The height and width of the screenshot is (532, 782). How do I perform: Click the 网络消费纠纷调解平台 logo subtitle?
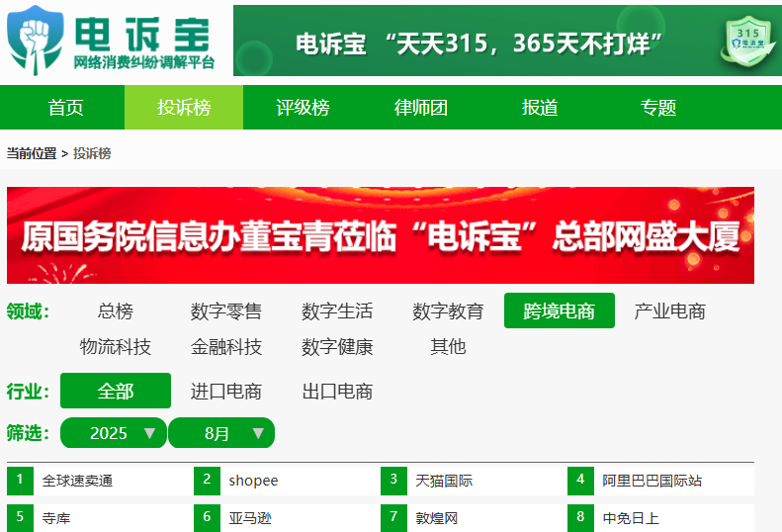[x=144, y=63]
